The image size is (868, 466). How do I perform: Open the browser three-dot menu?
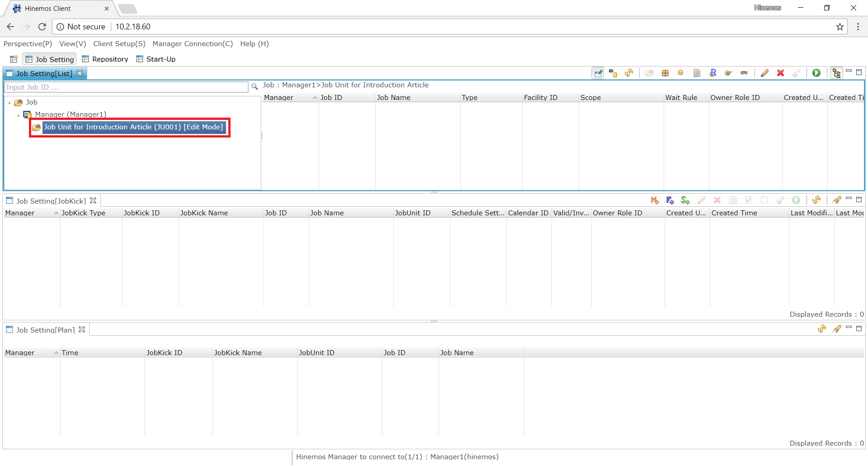click(858, 27)
